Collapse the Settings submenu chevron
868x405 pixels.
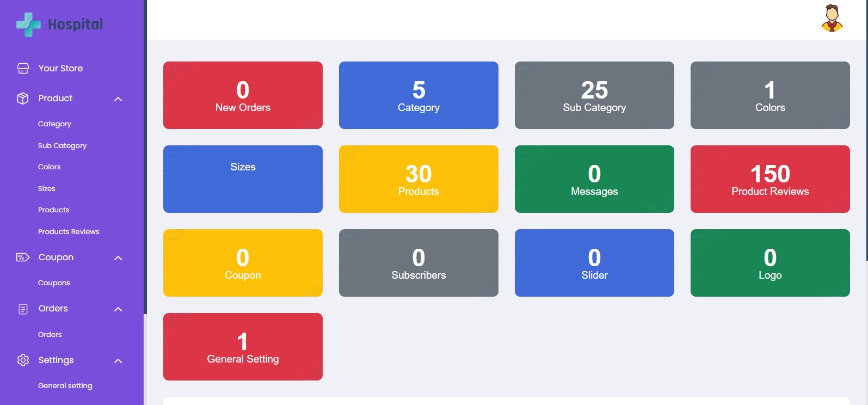point(118,361)
